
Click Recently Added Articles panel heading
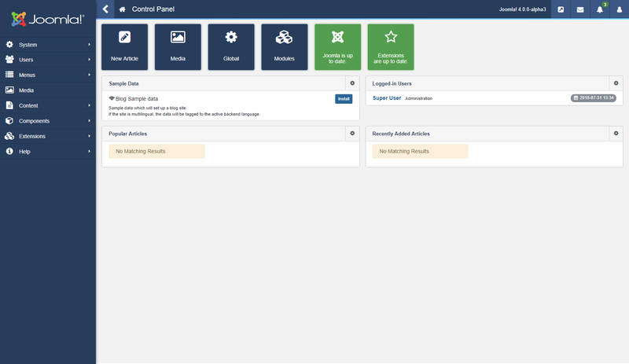pos(401,134)
